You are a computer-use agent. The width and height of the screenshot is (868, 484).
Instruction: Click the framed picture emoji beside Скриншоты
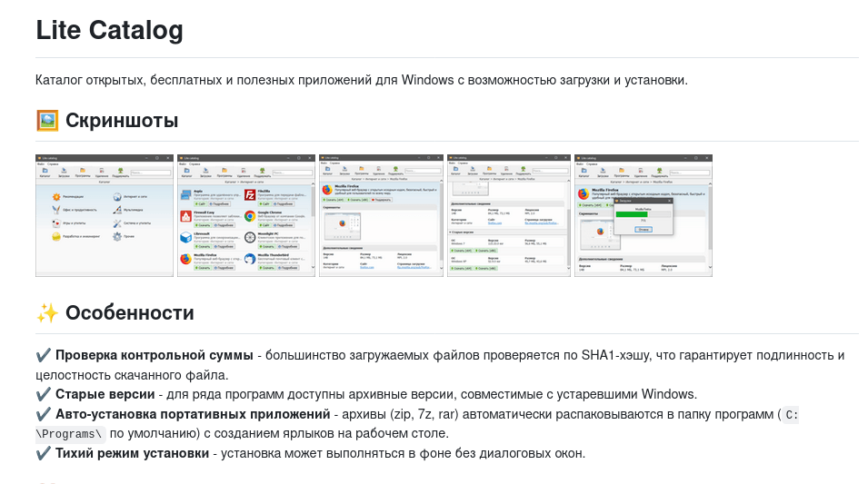click(x=47, y=121)
